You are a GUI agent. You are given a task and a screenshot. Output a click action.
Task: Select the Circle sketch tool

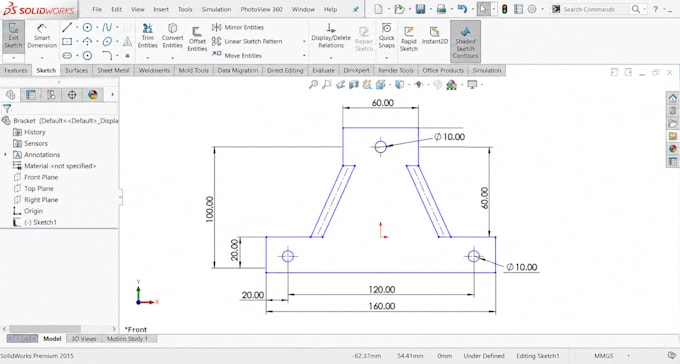coord(87,28)
